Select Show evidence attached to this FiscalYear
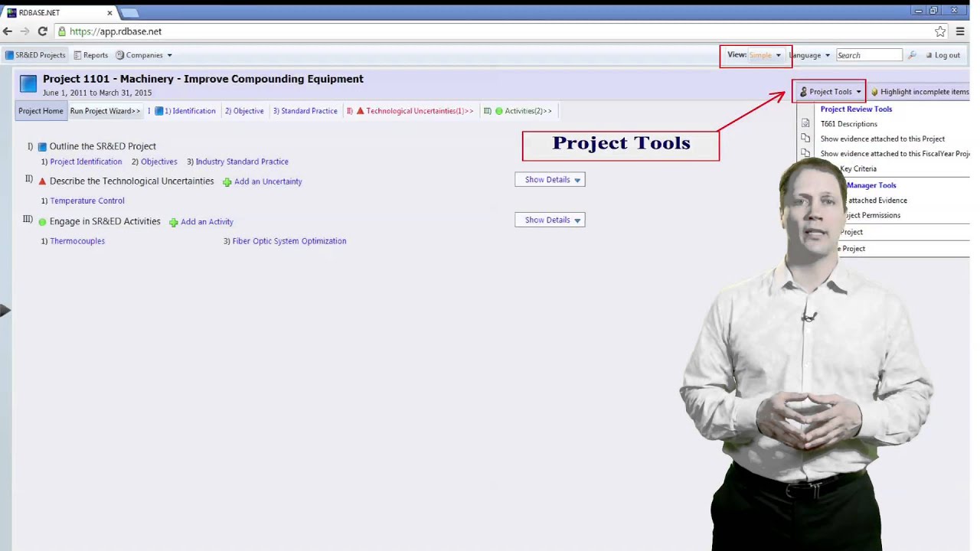 895,154
